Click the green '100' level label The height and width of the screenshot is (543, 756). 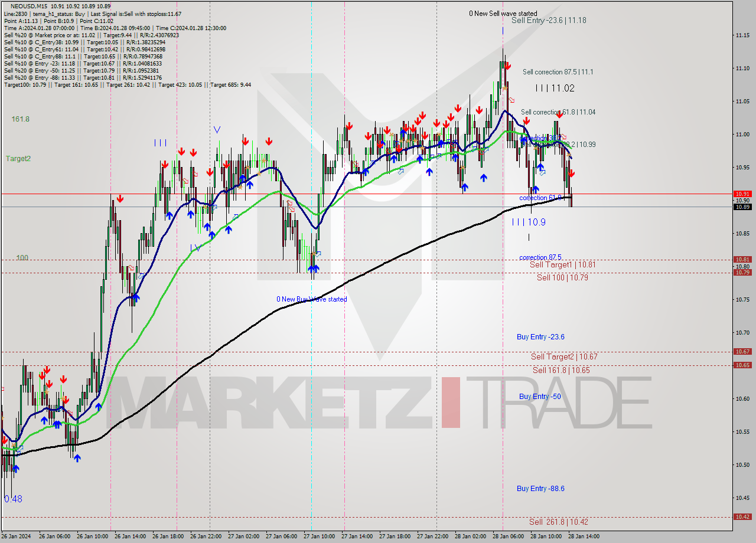point(22,258)
